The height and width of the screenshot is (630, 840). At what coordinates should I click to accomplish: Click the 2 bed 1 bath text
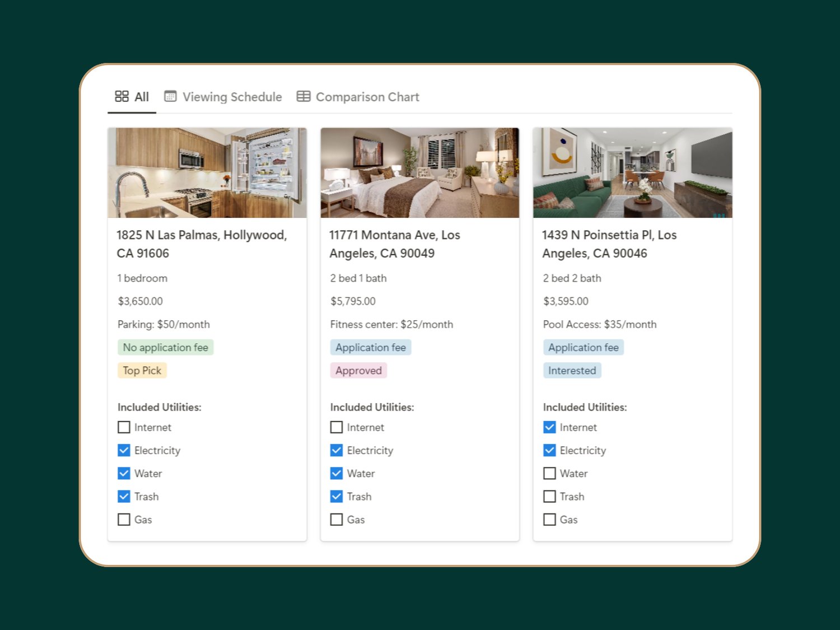click(x=358, y=278)
